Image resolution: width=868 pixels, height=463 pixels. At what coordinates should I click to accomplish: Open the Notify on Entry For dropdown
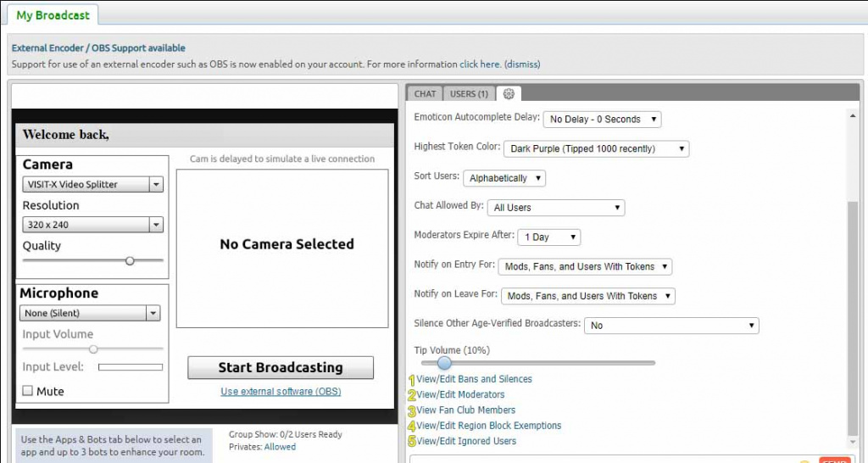[585, 266]
